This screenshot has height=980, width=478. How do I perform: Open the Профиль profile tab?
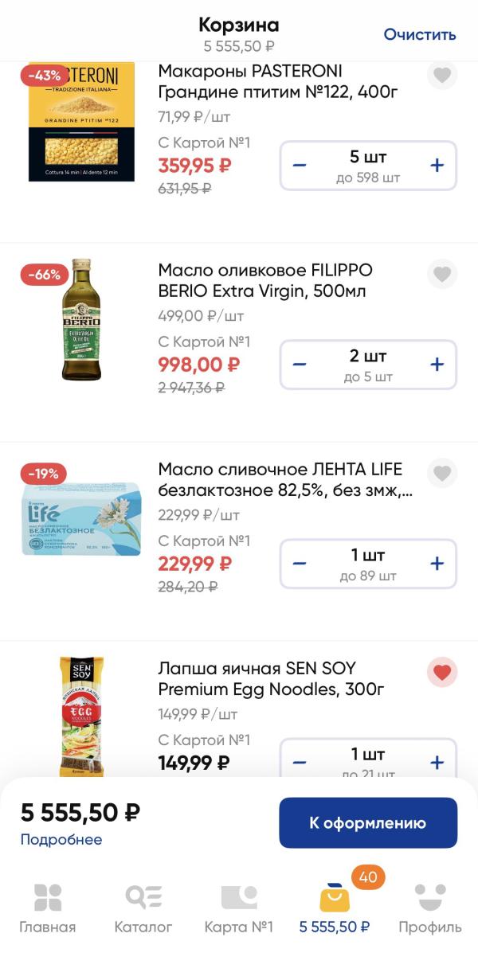[x=430, y=908]
